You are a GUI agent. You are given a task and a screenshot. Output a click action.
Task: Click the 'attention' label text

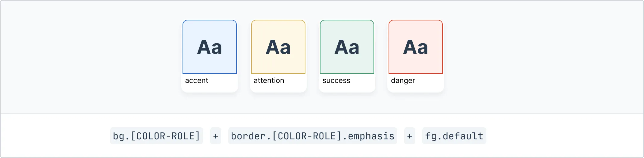tap(269, 81)
